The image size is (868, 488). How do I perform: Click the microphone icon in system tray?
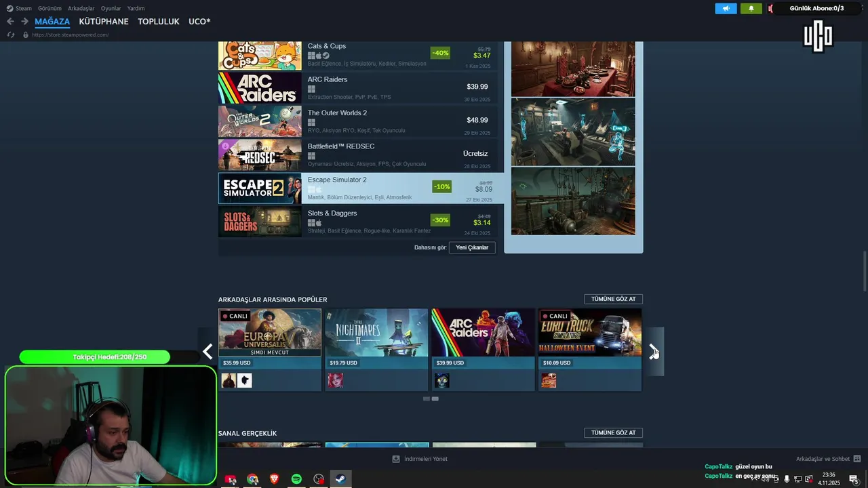coord(787,479)
